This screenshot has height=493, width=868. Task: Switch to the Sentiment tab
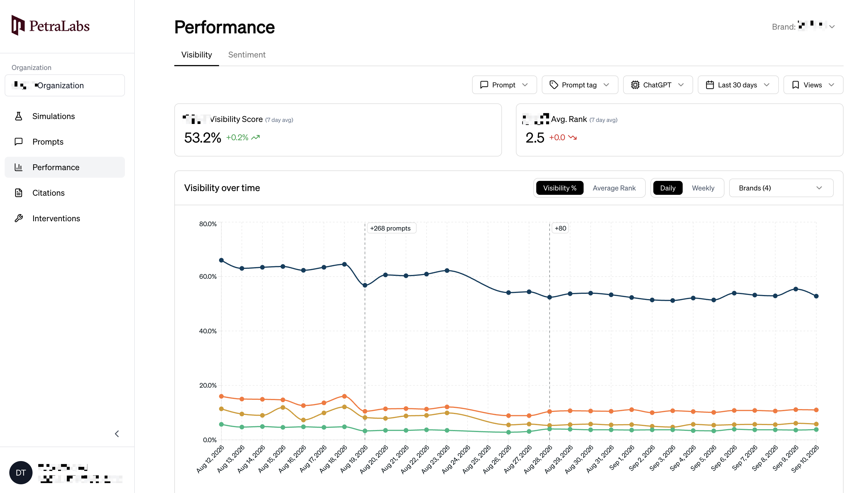pyautogui.click(x=247, y=55)
